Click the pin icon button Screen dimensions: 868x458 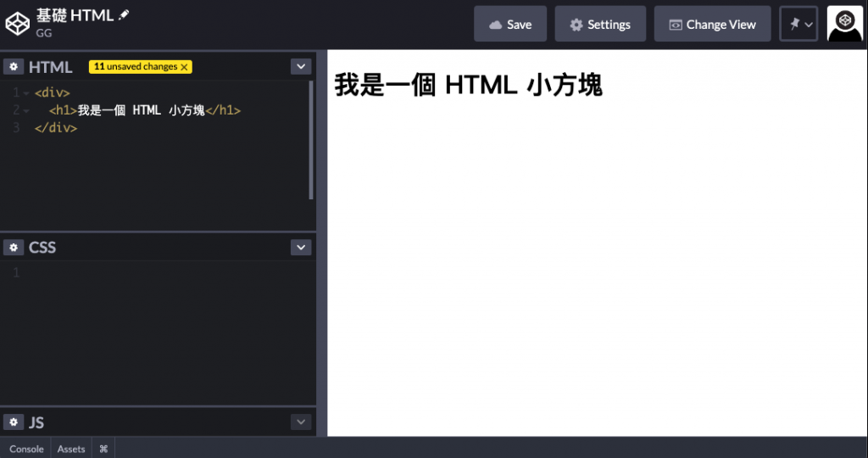click(x=798, y=24)
